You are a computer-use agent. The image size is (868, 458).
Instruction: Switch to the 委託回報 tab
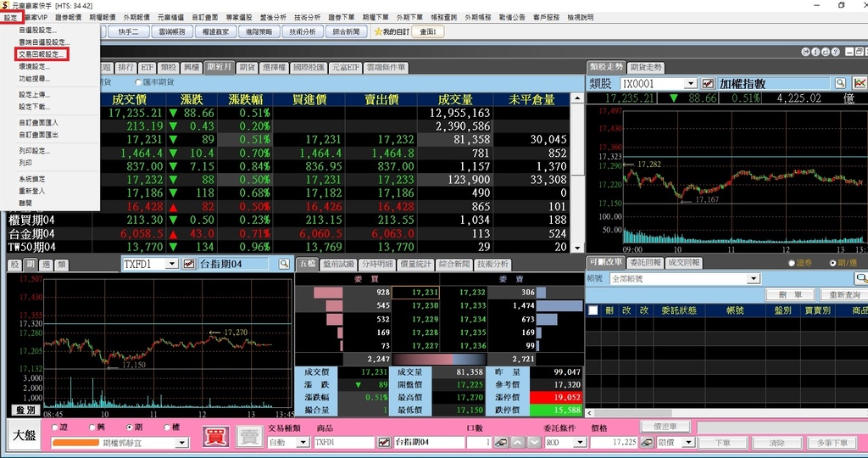644,263
